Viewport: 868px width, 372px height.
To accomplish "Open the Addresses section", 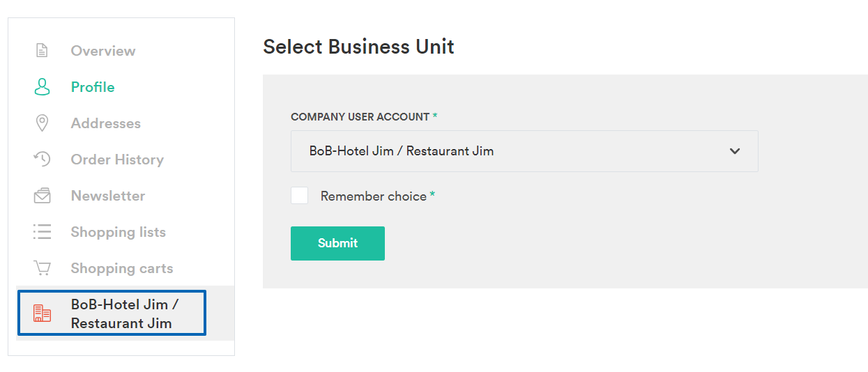I will [106, 123].
